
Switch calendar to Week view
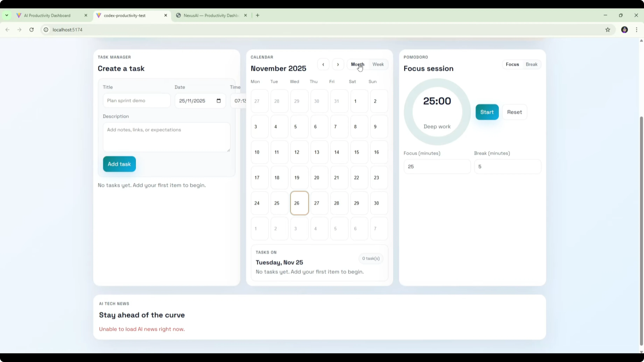pos(378,65)
